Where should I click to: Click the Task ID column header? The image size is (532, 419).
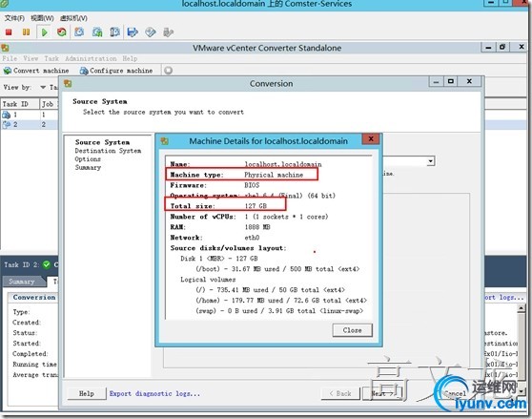20,104
